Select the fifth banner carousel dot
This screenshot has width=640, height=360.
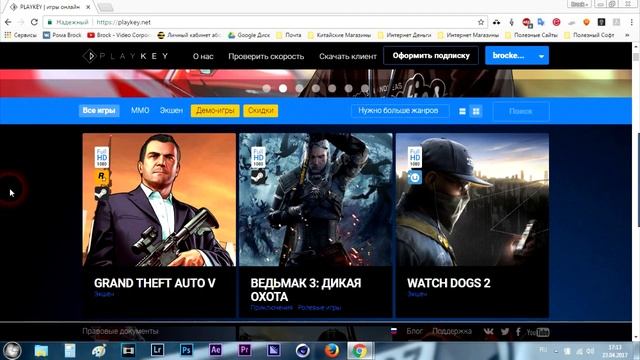pyautogui.click(x=332, y=88)
